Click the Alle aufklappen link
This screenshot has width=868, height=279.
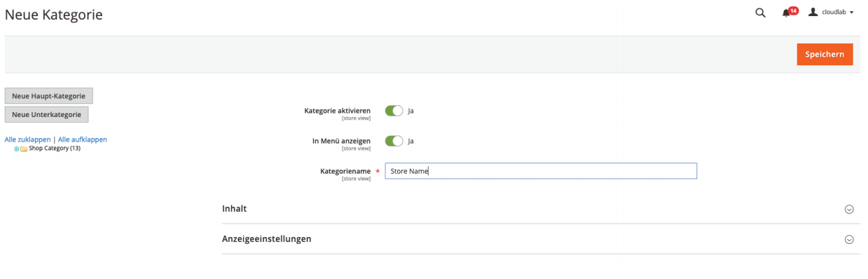click(x=83, y=139)
